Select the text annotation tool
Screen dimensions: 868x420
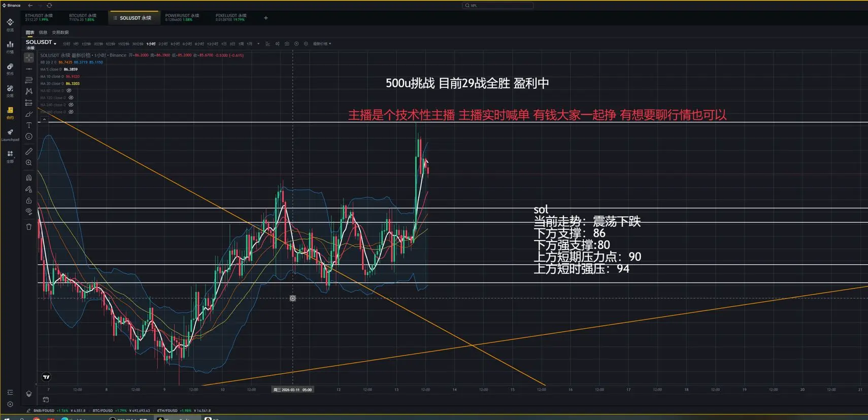pyautogui.click(x=29, y=125)
